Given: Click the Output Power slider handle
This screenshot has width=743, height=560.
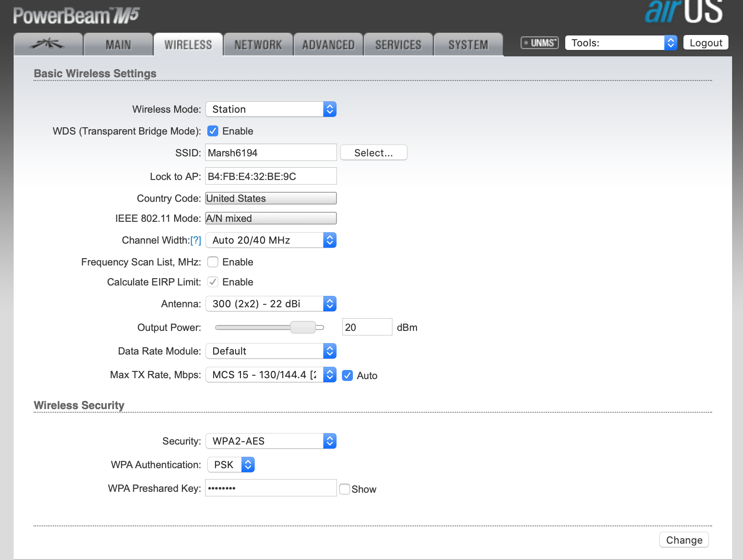Looking at the screenshot, I should pyautogui.click(x=303, y=327).
